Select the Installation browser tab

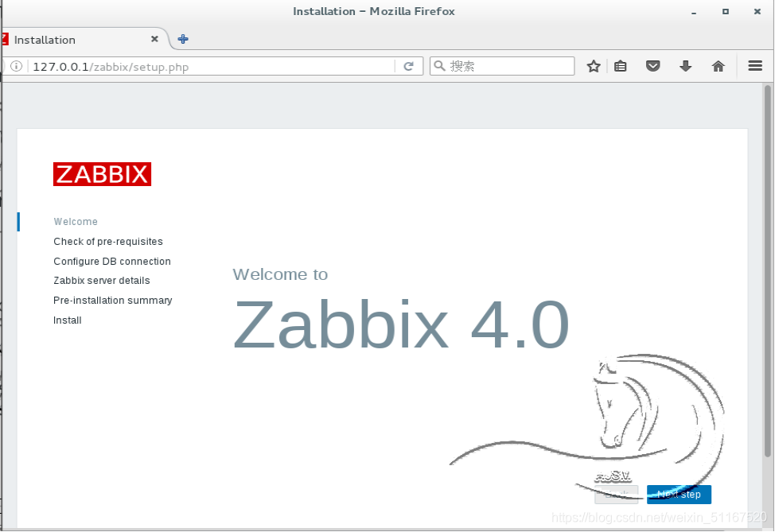point(84,39)
